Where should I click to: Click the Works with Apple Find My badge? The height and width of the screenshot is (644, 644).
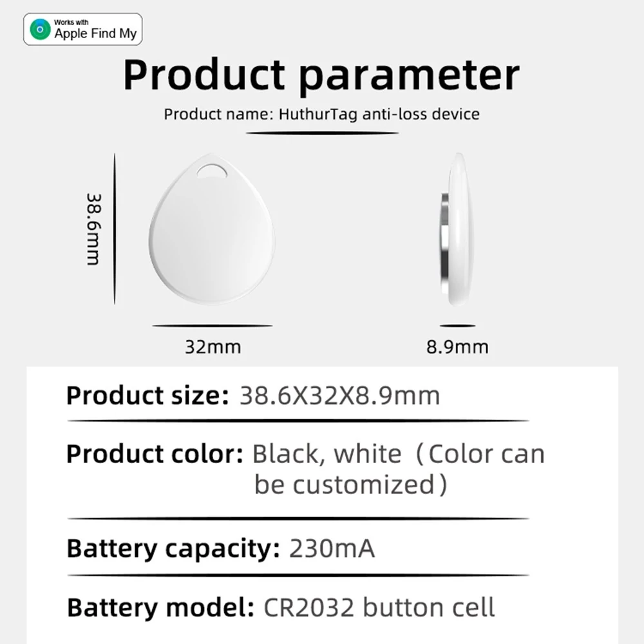coord(83,29)
